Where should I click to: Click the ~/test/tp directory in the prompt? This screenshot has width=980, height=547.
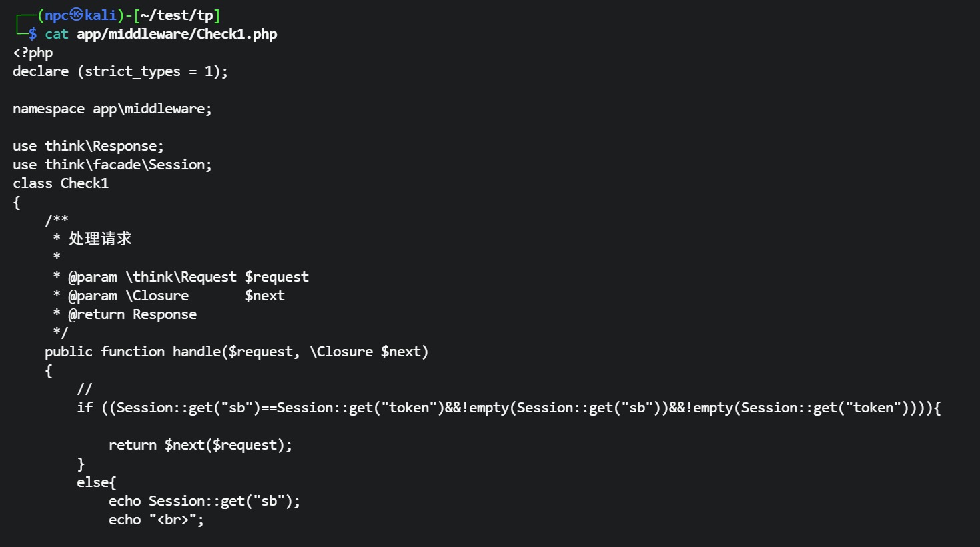[177, 15]
